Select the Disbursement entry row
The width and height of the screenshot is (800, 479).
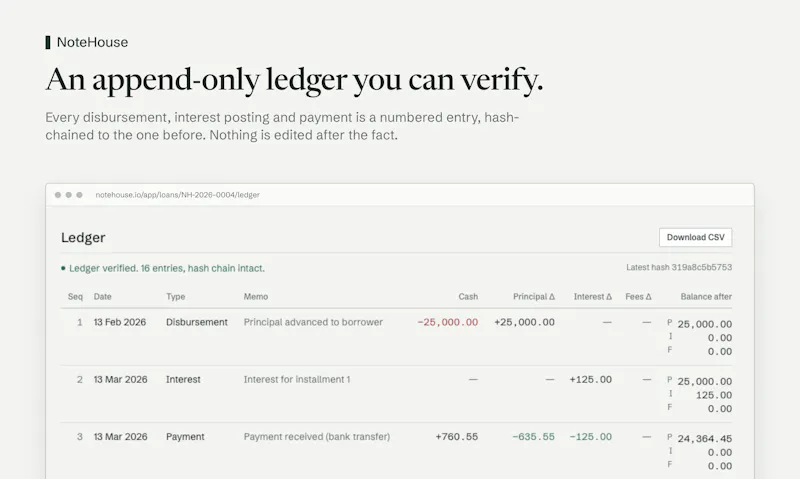396,337
